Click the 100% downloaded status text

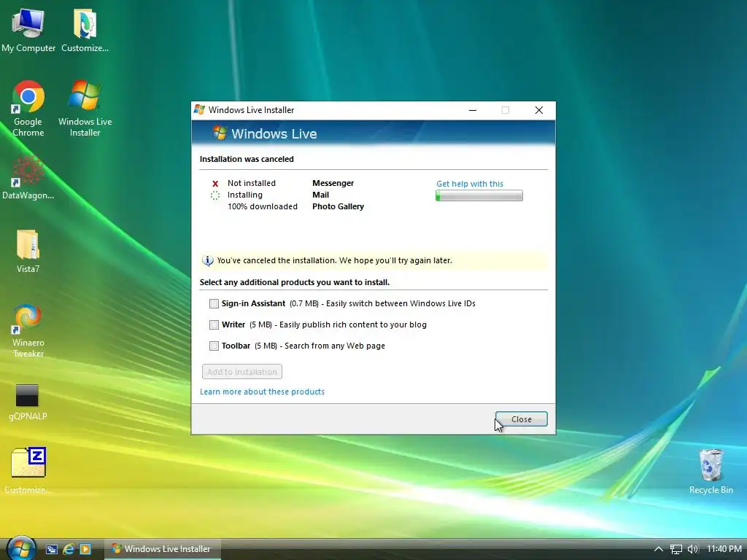(x=263, y=206)
